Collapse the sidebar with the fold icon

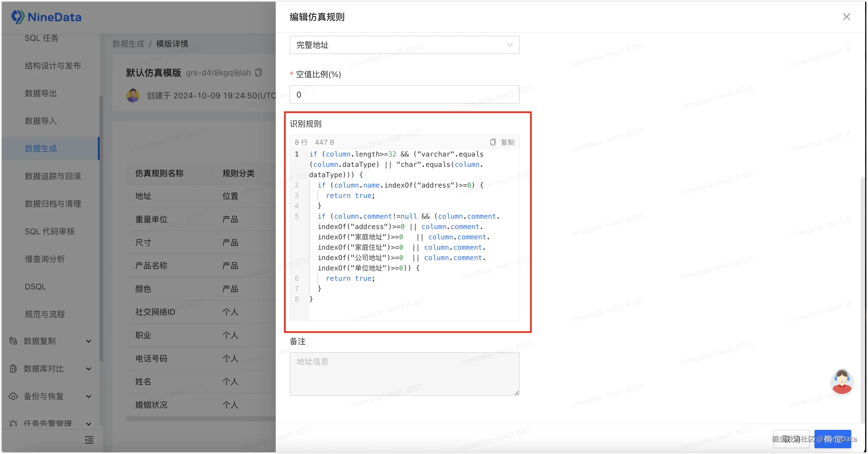coord(89,440)
